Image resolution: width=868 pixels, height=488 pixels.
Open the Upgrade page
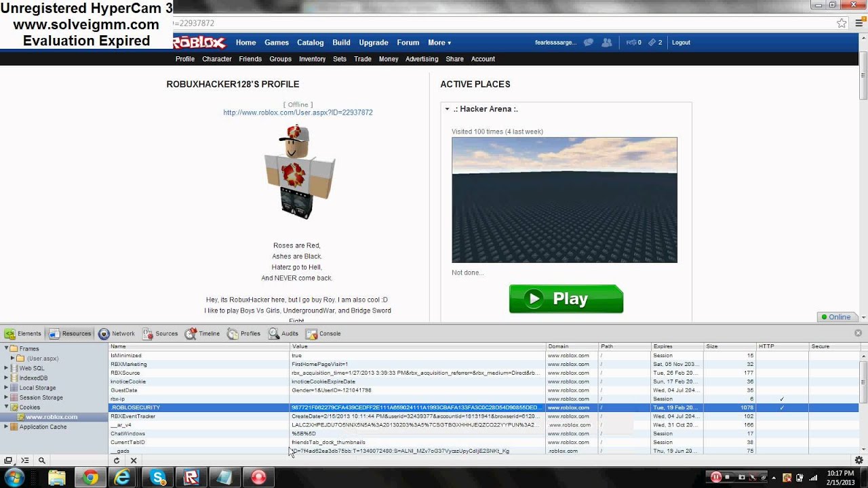(374, 42)
